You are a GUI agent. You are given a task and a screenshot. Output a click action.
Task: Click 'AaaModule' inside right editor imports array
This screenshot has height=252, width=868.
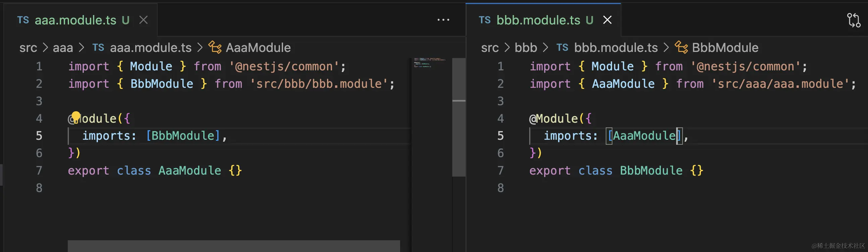tap(644, 136)
